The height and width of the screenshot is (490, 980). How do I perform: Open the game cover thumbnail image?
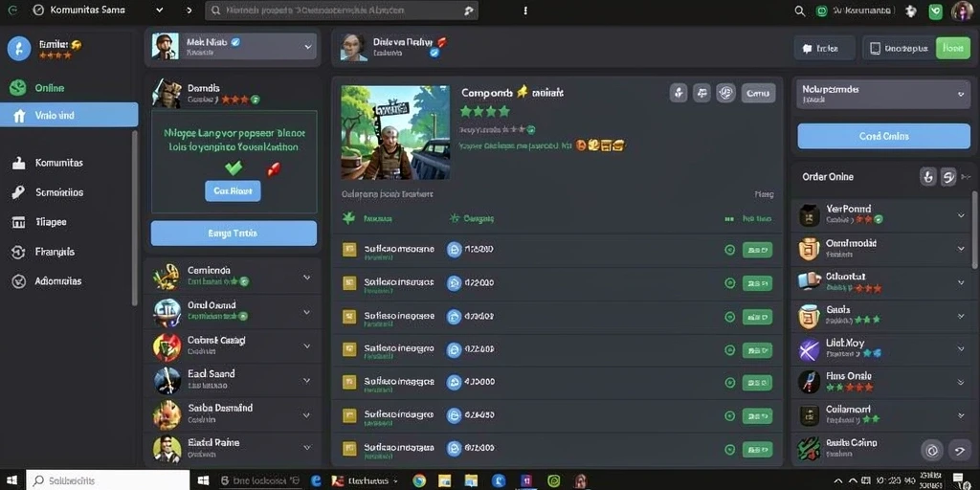pyautogui.click(x=395, y=132)
